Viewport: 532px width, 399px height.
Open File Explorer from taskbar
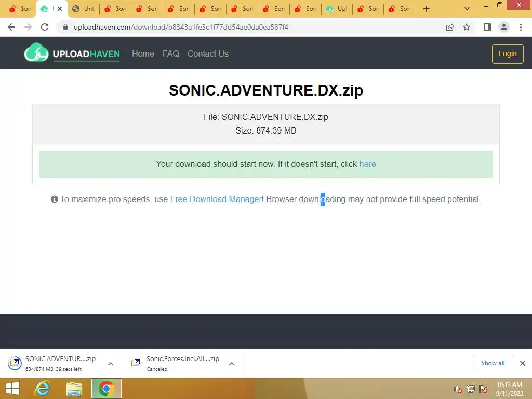click(74, 389)
